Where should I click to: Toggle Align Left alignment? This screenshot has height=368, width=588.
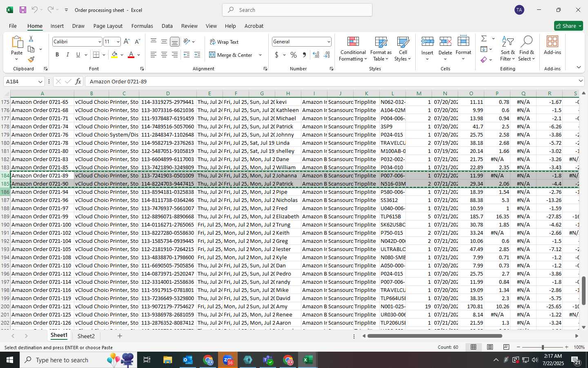coord(153,55)
